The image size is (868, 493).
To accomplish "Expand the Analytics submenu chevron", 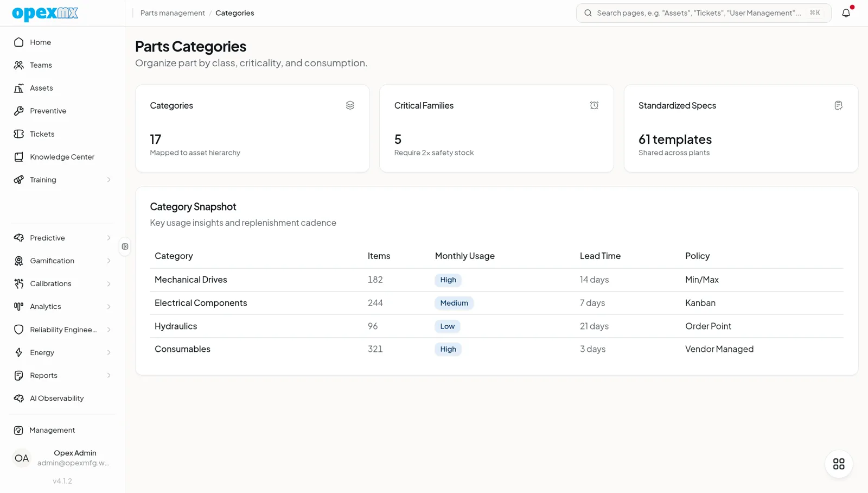I will (x=109, y=307).
